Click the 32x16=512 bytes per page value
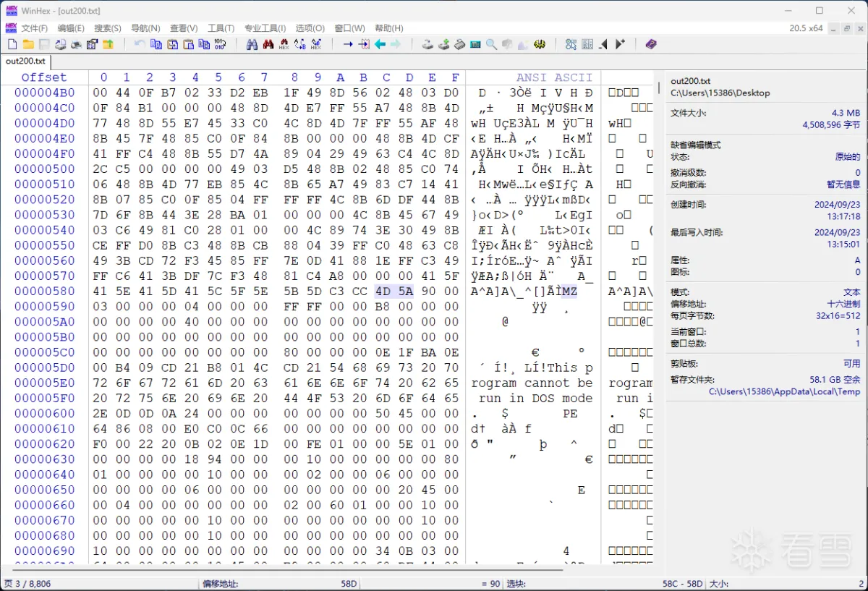Screen dimensions: 868x591 click(838, 316)
